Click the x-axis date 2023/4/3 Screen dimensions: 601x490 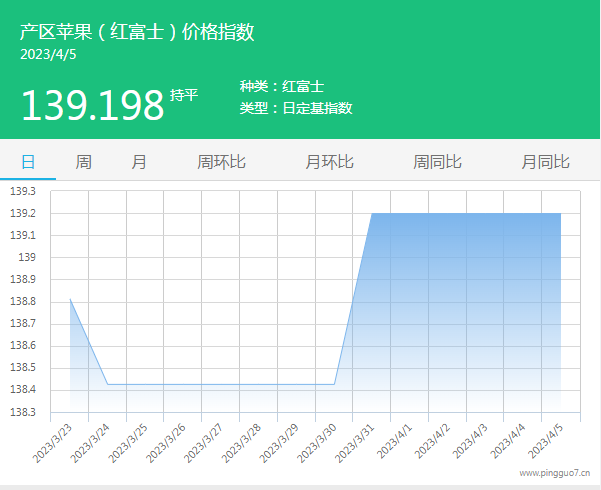(x=470, y=441)
